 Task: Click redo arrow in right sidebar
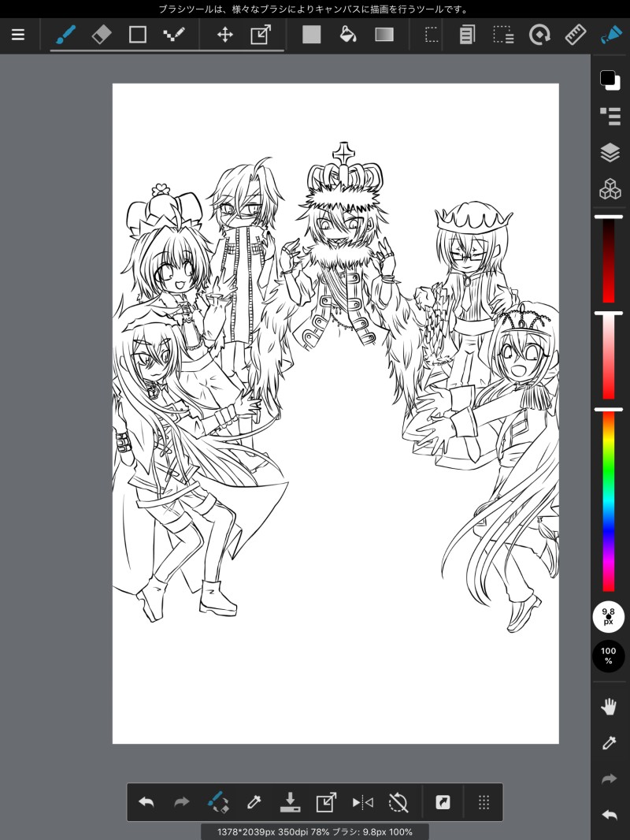coord(609,779)
